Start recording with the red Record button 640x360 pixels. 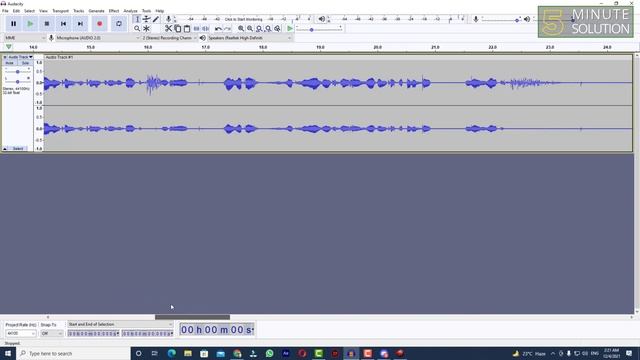(x=100, y=24)
